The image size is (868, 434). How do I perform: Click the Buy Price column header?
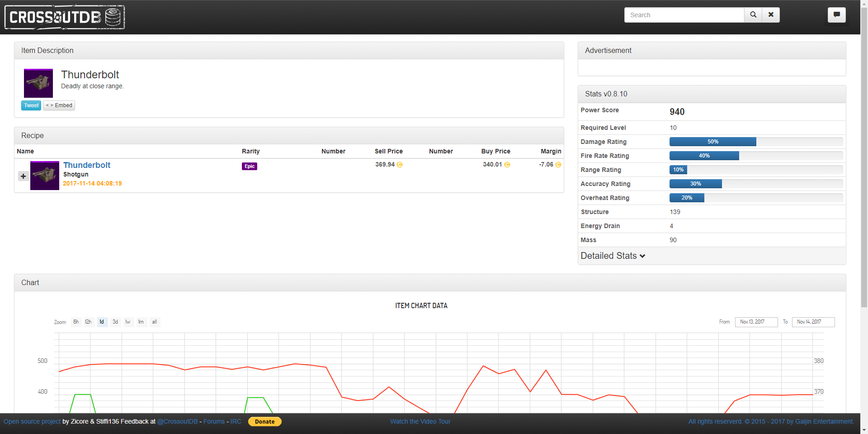coord(496,151)
